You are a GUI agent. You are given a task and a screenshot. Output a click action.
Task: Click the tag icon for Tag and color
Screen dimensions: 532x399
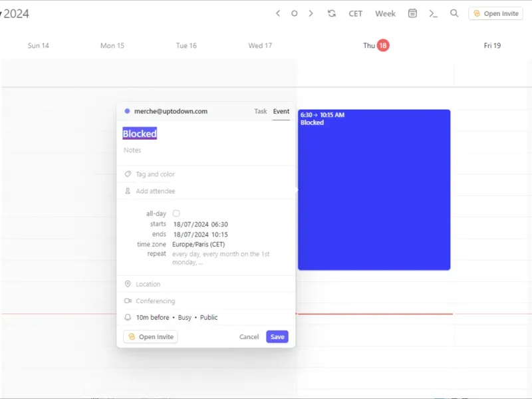128,174
